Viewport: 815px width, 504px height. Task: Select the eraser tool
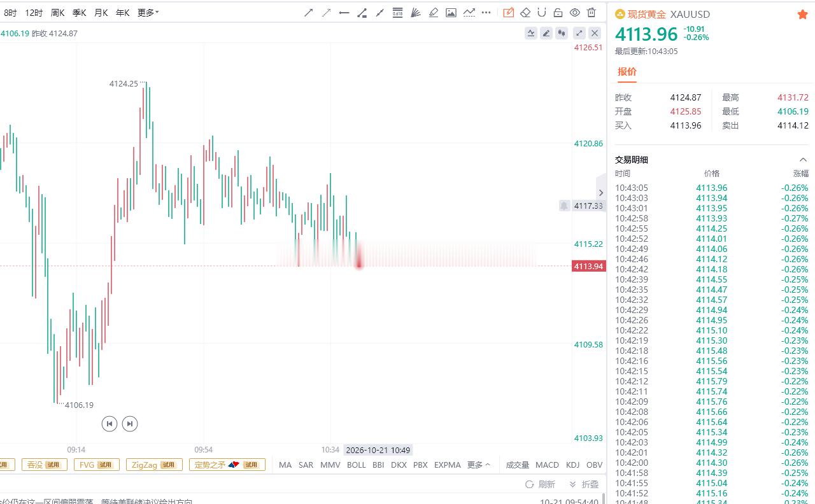(x=525, y=13)
